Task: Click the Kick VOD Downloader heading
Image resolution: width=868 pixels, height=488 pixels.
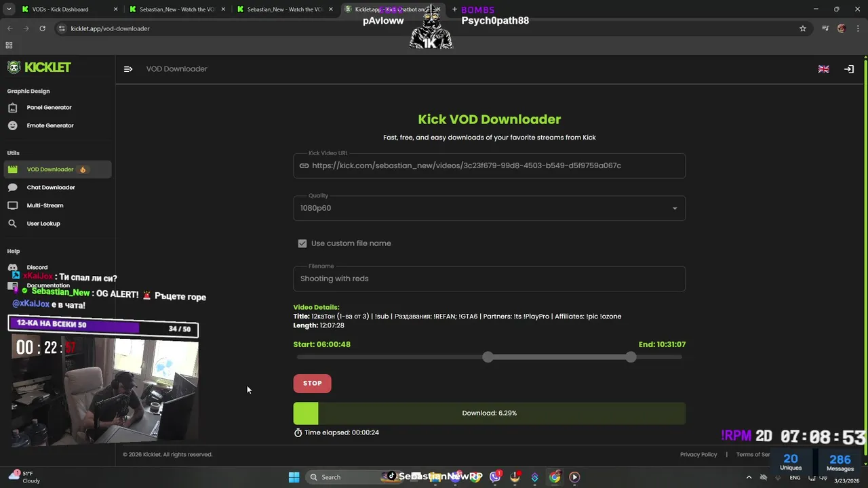Action: 489,119
